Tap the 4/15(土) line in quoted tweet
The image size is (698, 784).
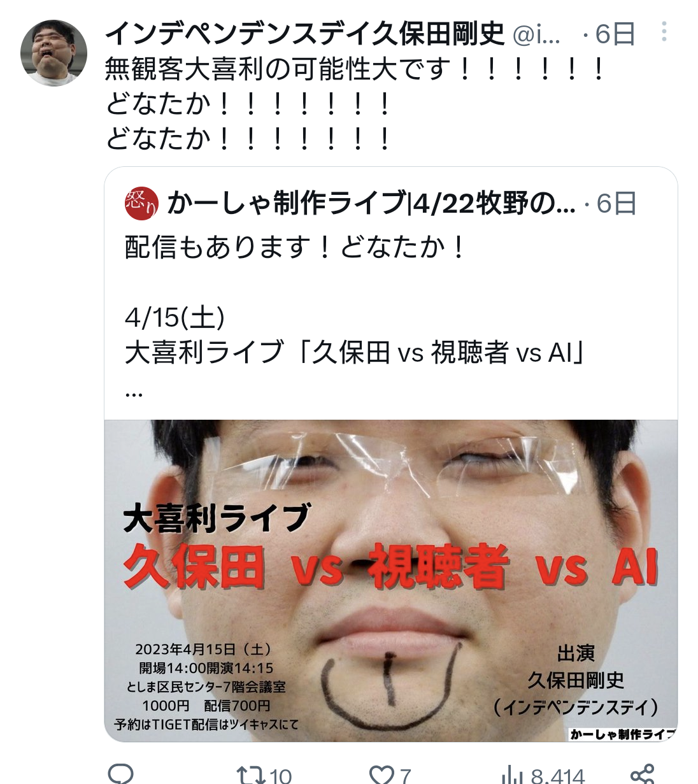point(175,317)
